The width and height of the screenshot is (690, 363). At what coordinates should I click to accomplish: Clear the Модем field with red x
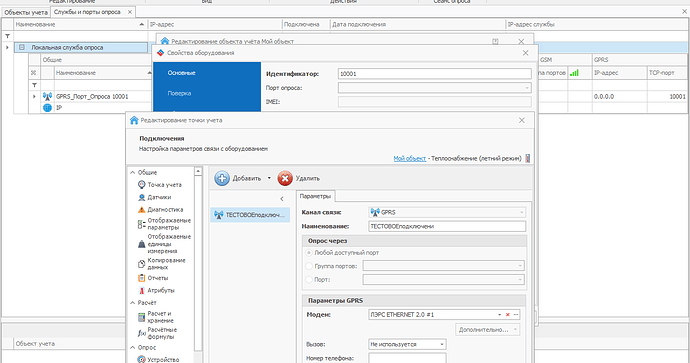[x=507, y=315]
